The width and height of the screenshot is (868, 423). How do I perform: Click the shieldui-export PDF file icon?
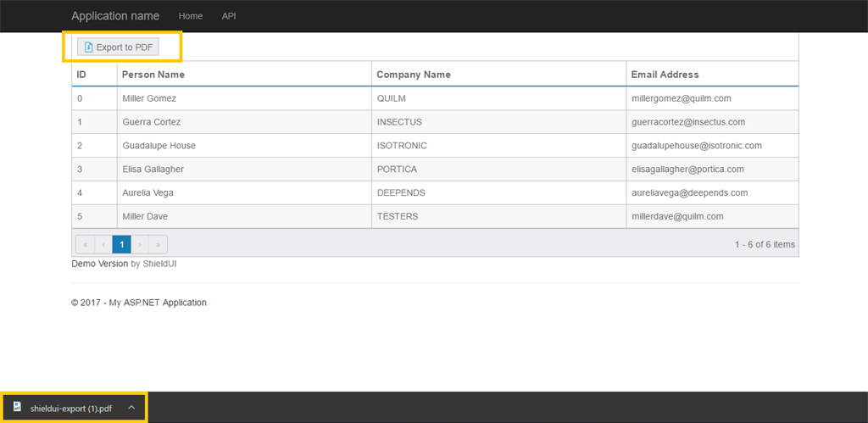tap(17, 407)
